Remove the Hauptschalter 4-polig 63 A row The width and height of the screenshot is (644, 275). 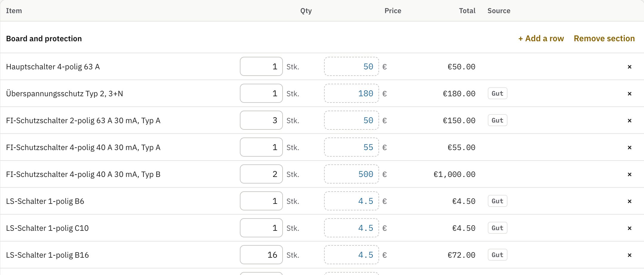(629, 67)
